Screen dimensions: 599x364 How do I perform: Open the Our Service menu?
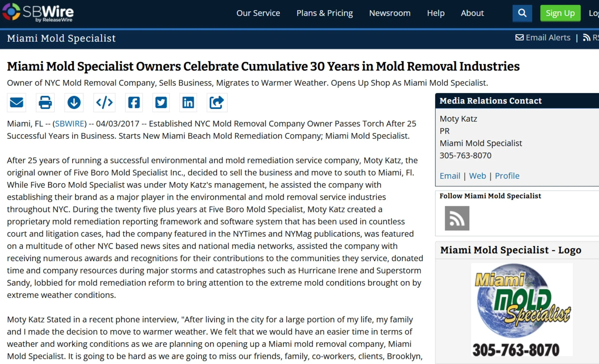[258, 13]
